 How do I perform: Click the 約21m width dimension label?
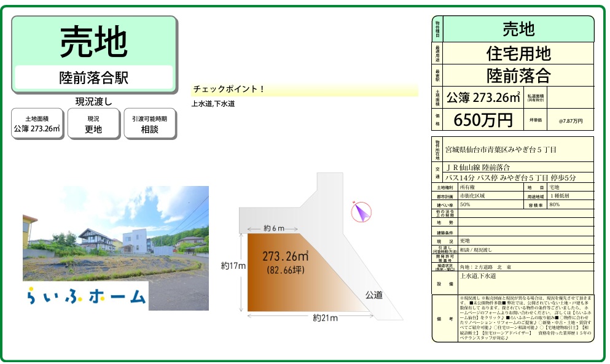[x=324, y=318]
